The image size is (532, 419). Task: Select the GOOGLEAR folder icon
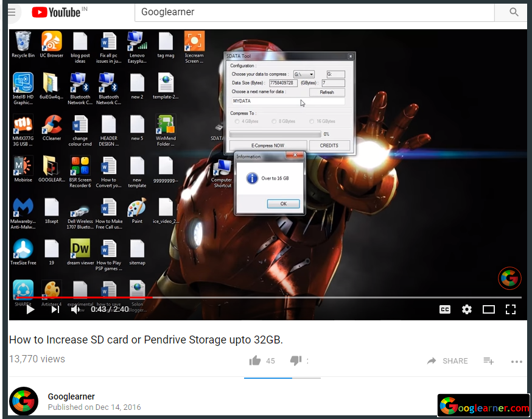pos(52,169)
